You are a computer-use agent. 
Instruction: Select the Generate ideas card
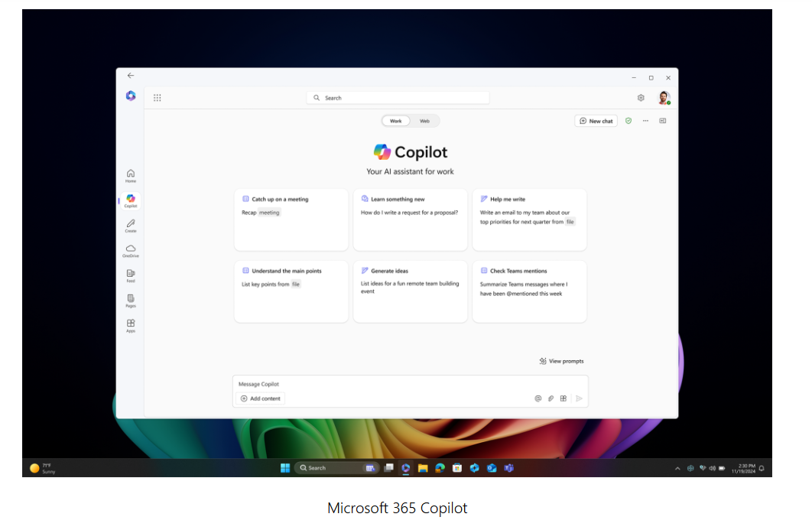click(410, 291)
